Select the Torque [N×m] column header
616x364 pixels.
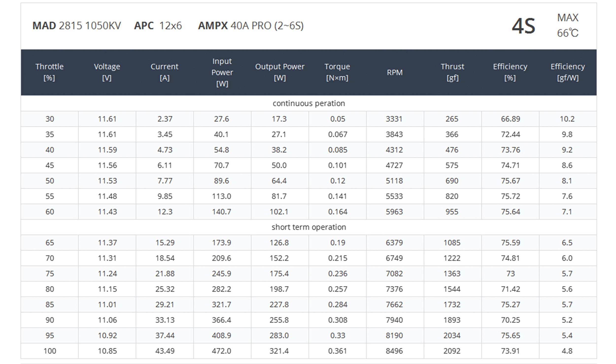(337, 72)
